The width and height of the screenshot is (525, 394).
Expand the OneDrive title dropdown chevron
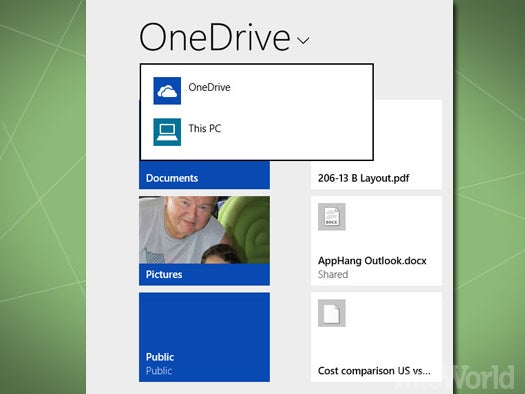(303, 41)
